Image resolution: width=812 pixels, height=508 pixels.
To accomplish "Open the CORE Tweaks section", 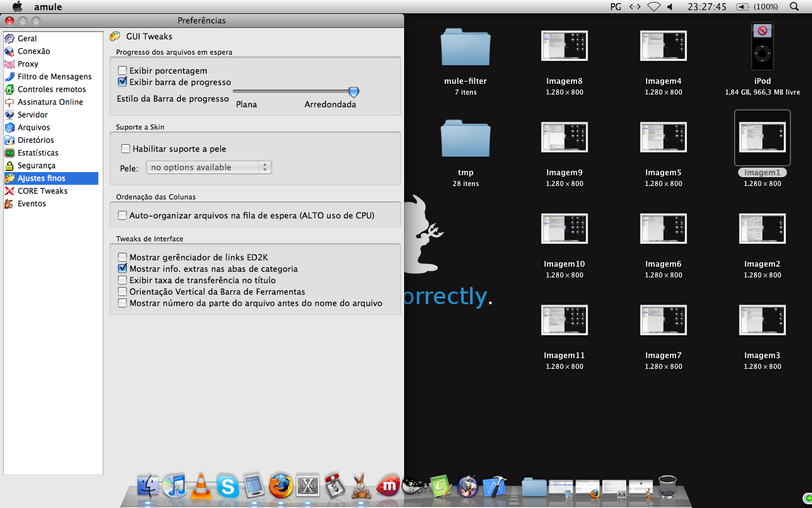I will [42, 191].
